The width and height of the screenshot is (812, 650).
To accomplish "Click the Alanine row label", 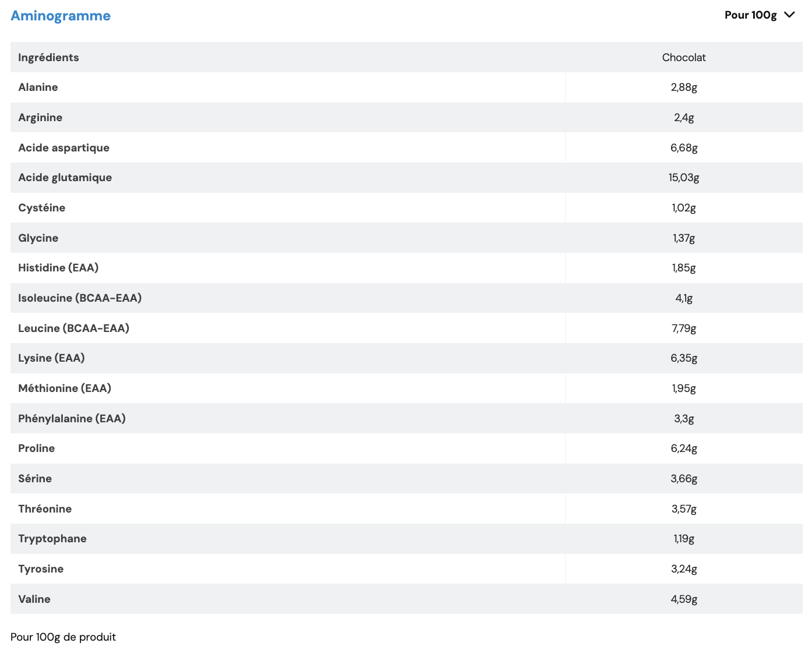I will coord(38,87).
